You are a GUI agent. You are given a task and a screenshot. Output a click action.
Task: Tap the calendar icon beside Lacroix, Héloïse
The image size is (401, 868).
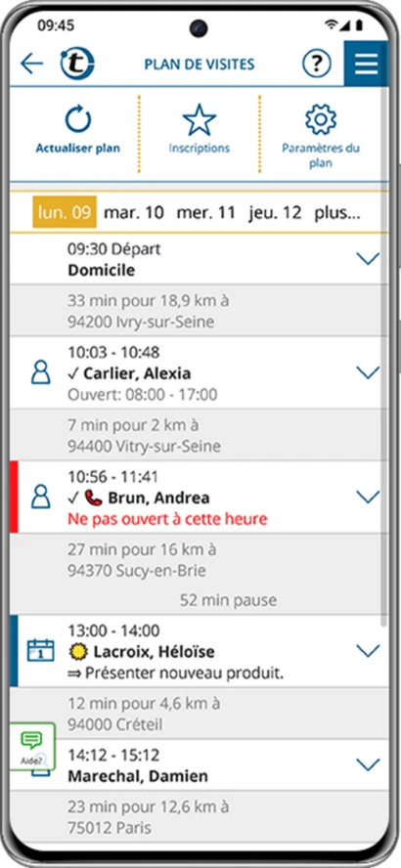[40, 650]
